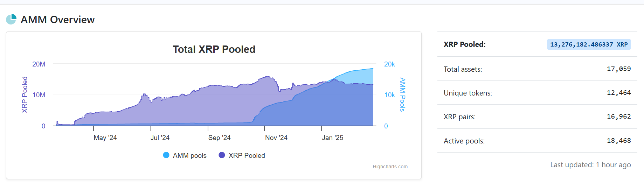
Task: Click the Last updated timestamp text
Action: point(590,165)
